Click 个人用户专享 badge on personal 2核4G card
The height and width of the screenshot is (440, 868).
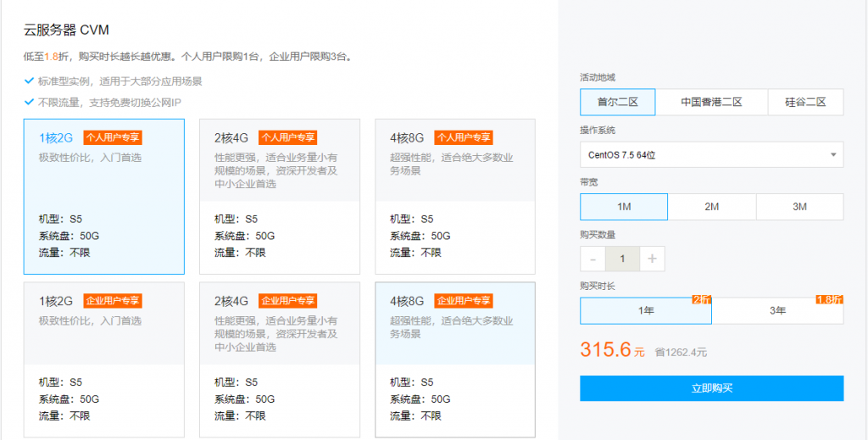click(288, 137)
